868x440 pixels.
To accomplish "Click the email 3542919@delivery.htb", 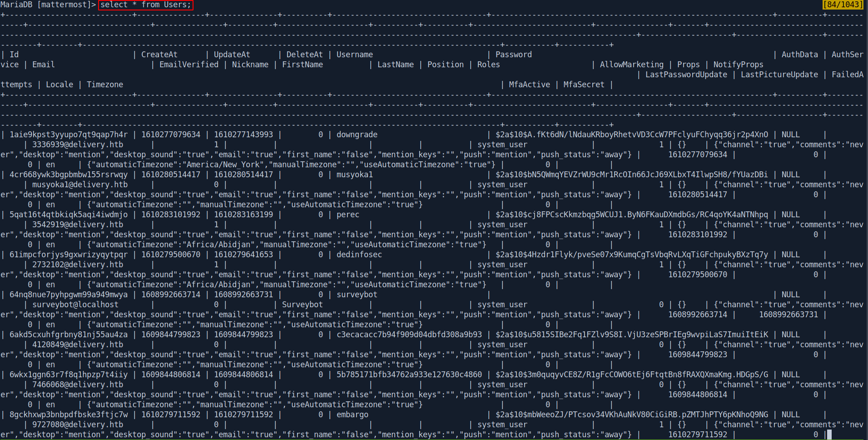I will 78,225.
